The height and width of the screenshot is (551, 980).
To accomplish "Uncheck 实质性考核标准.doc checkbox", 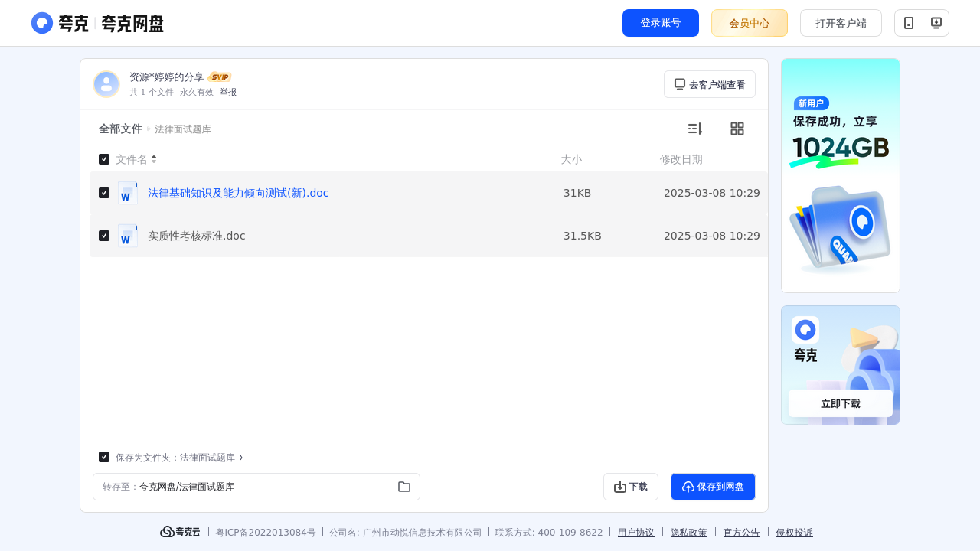I will [104, 236].
